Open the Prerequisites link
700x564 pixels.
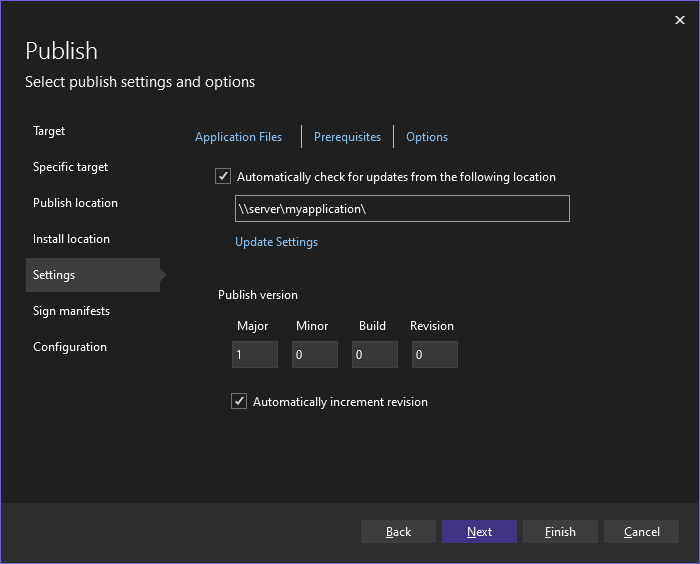point(347,137)
